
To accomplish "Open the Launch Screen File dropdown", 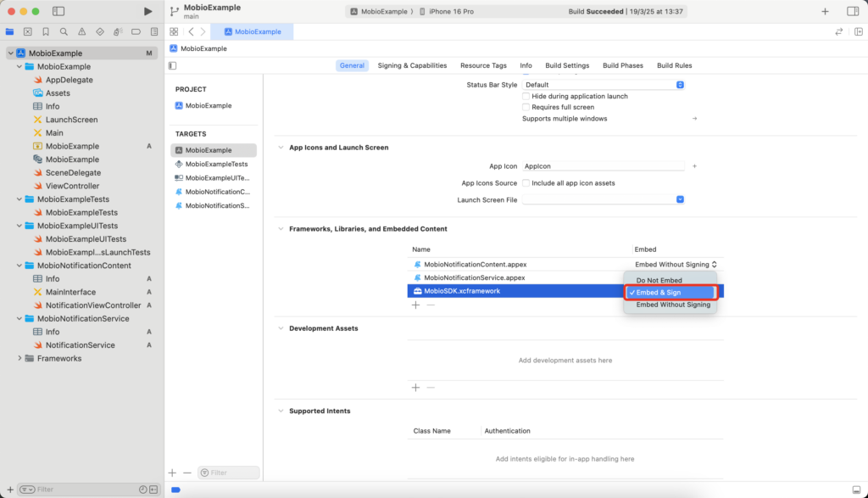I will (x=603, y=199).
